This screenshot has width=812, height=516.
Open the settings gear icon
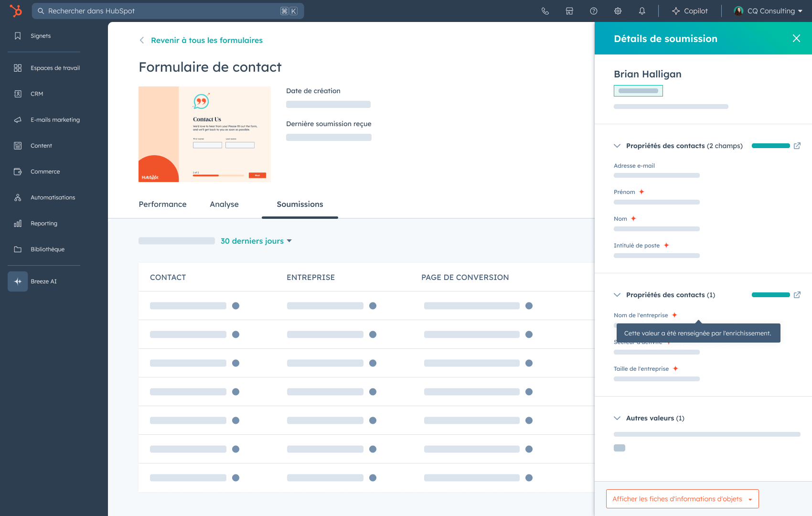(618, 11)
